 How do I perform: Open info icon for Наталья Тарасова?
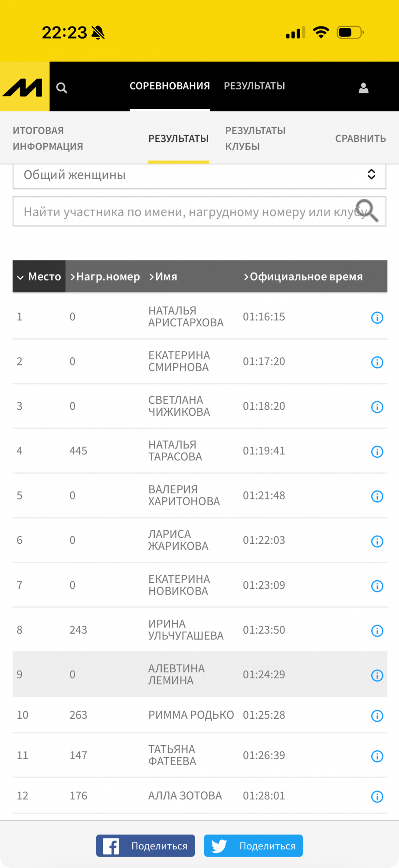(377, 451)
